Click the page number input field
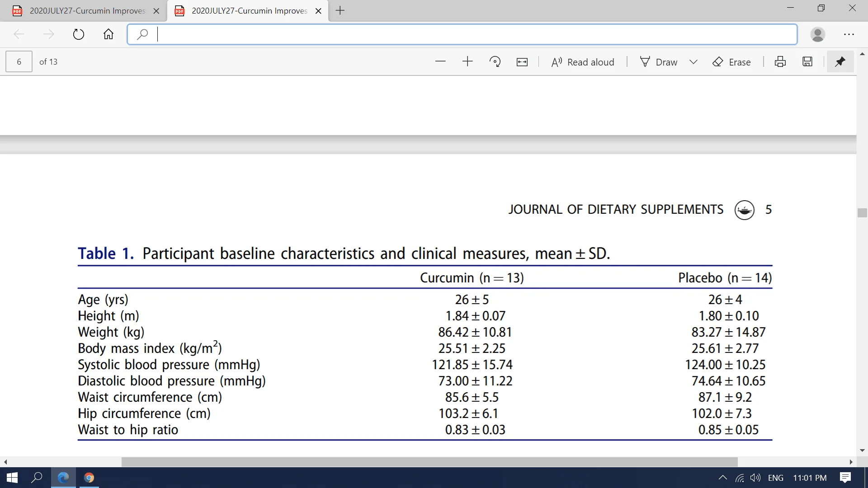 pyautogui.click(x=19, y=61)
